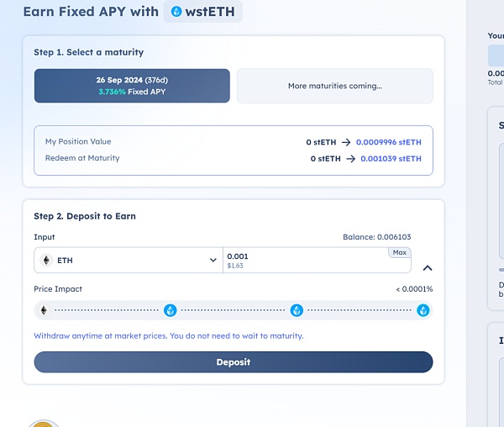
Task: Click the first blue droplet icon in route
Action: [x=170, y=310]
